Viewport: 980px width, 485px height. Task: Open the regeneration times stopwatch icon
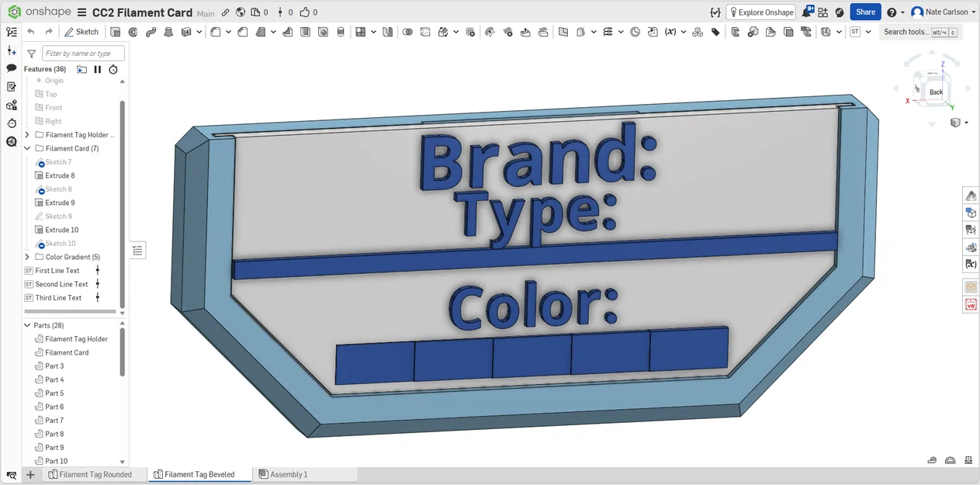point(113,69)
